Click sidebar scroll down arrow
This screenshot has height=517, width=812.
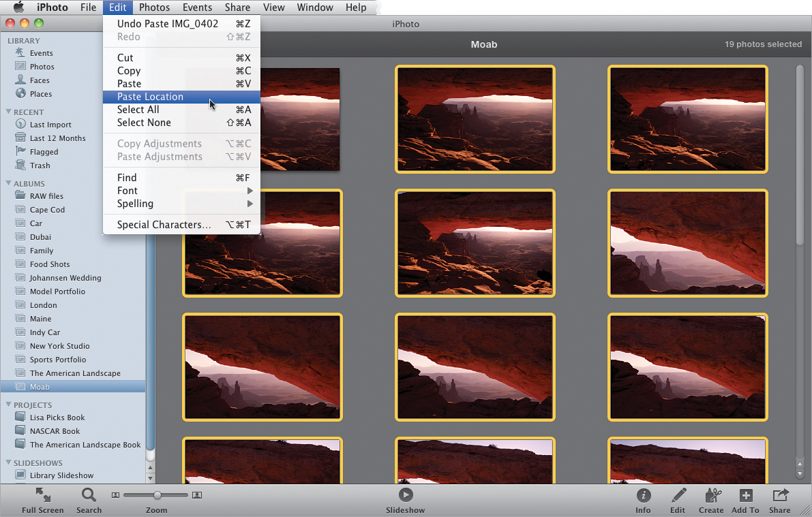(150, 478)
